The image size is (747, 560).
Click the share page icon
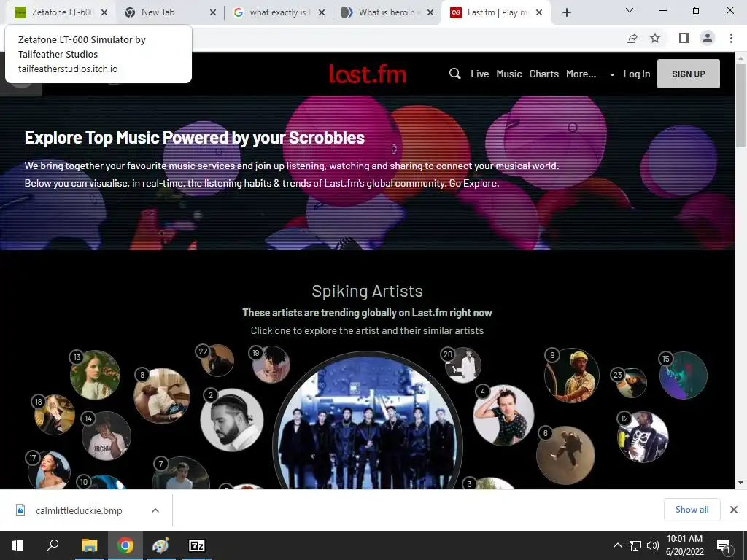632,38
